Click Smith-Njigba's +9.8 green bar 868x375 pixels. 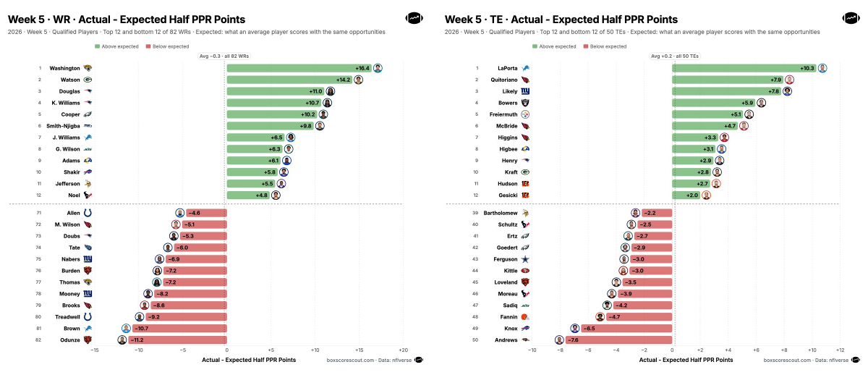click(271, 126)
